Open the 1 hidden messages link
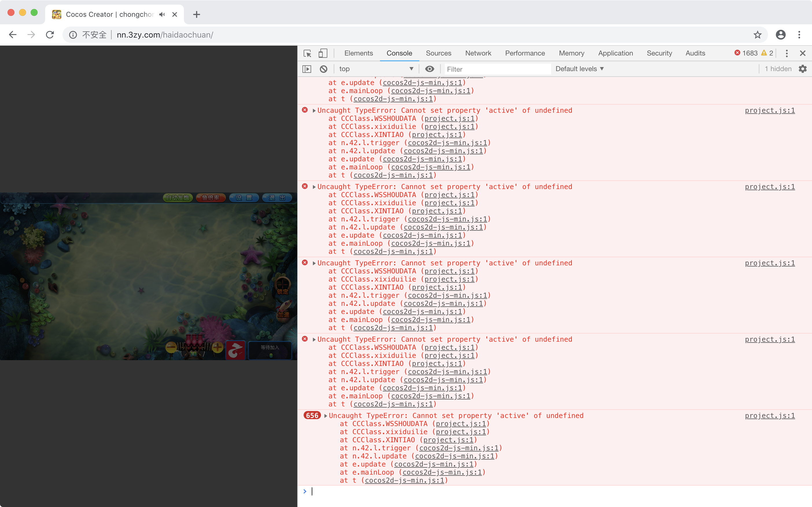Viewport: 812px width, 507px height. [x=778, y=69]
